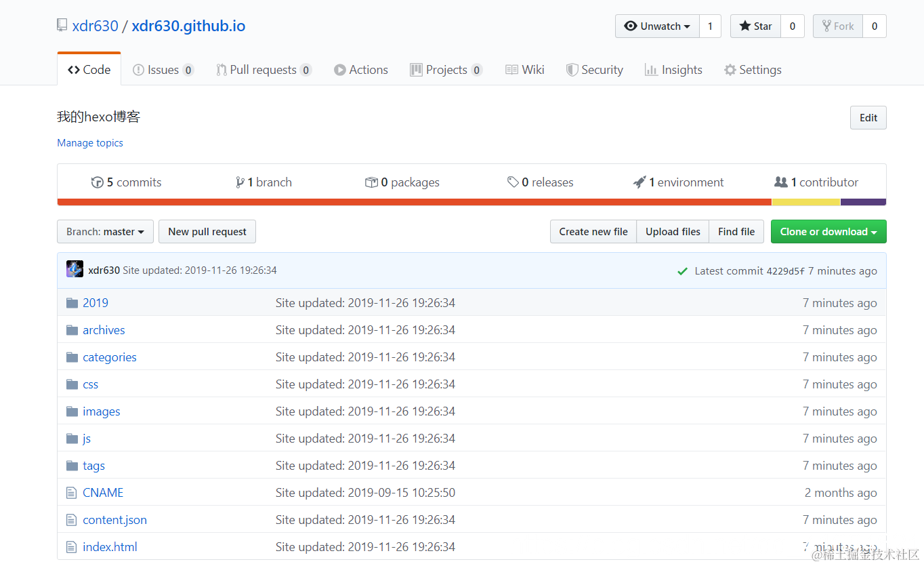Open the js folder link
Screen dimensions: 924x566
point(87,439)
